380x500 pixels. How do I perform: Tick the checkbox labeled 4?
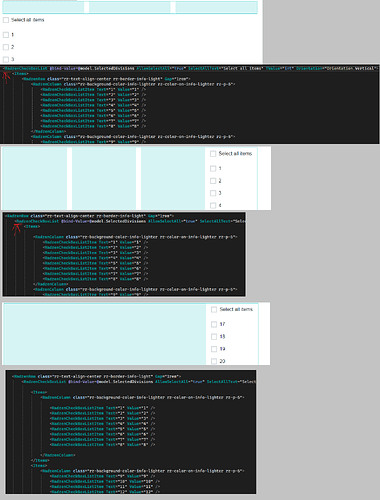(x=213, y=205)
